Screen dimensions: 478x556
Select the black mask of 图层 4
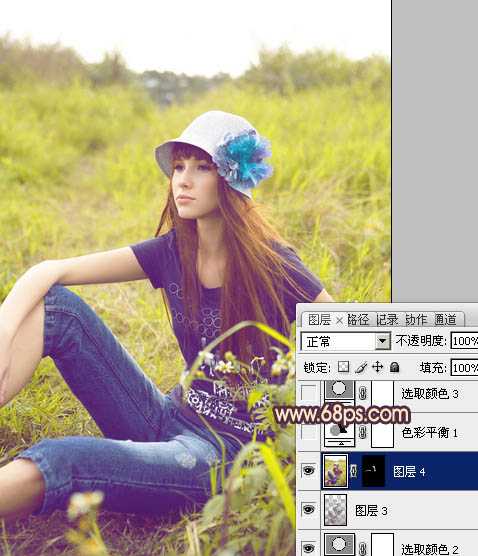coord(373,471)
